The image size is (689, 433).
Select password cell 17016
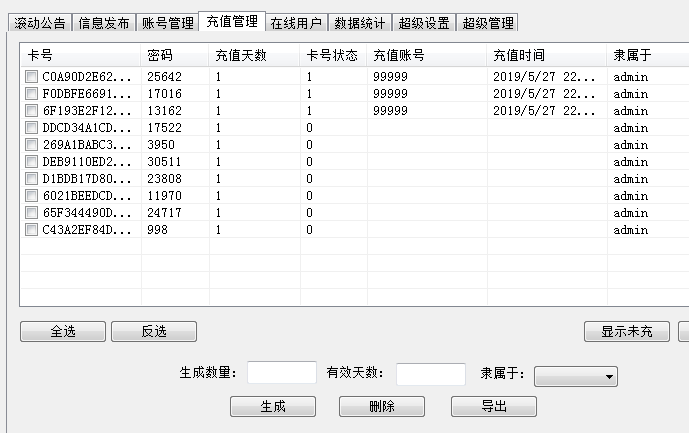tap(164, 94)
